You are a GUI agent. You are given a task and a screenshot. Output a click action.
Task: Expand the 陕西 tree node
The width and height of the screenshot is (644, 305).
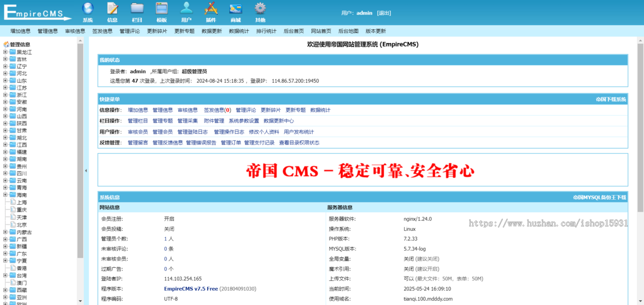click(x=5, y=124)
